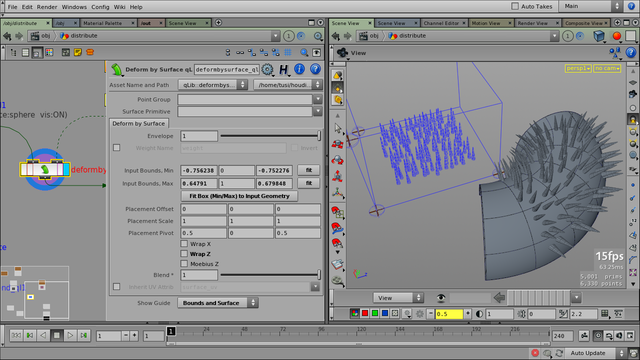Click fit button for Input Bounds Max
640x360 pixels.
coord(309,183)
